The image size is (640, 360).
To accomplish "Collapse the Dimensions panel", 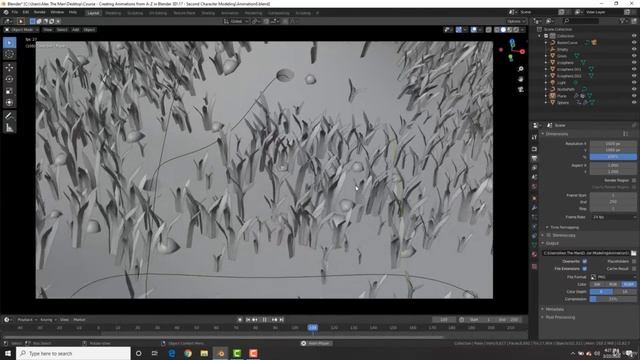I will (557, 134).
